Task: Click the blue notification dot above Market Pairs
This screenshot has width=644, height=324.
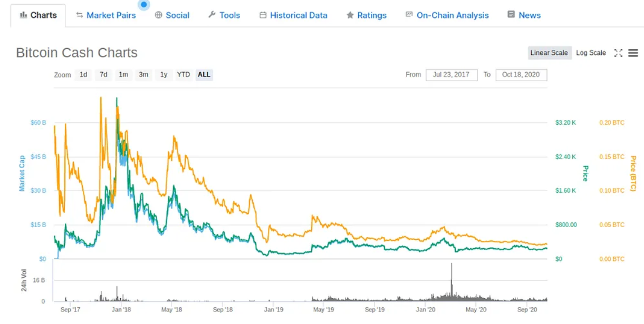Action: 144,4
